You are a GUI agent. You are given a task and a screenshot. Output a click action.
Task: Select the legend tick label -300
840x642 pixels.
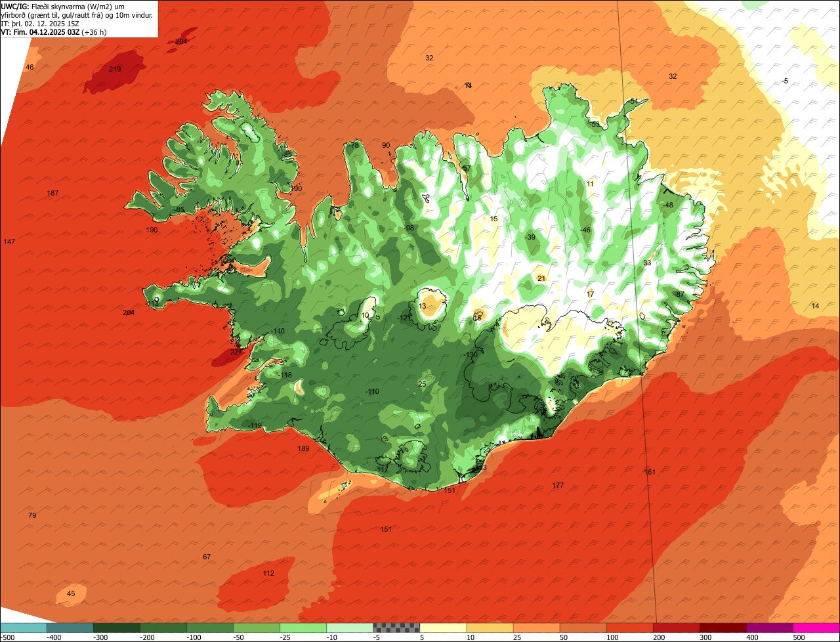tap(99, 637)
